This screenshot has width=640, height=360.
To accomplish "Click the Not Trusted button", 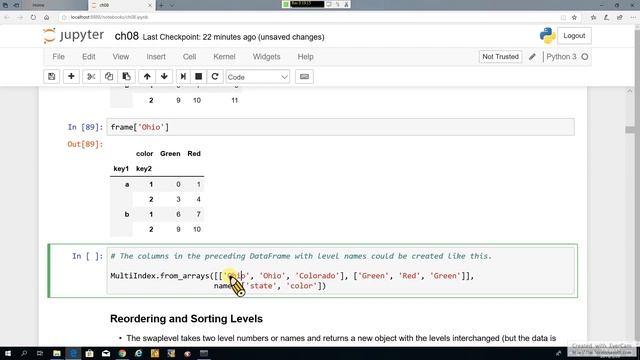I will (500, 57).
